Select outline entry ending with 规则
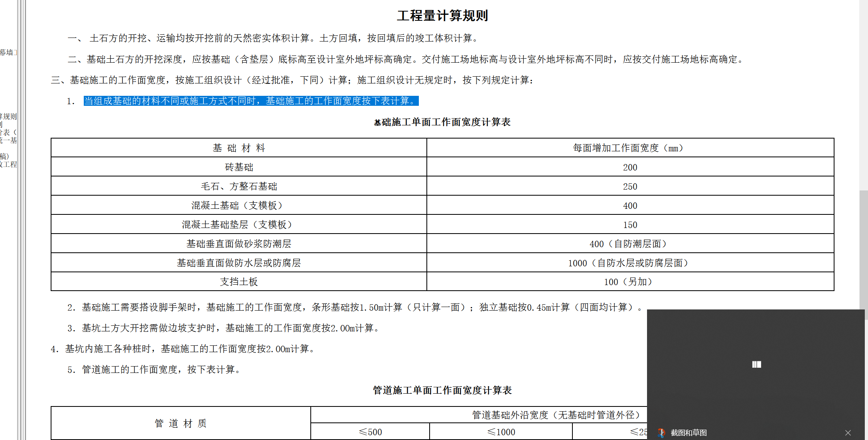Image resolution: width=868 pixels, height=440 pixels. click(x=8, y=117)
